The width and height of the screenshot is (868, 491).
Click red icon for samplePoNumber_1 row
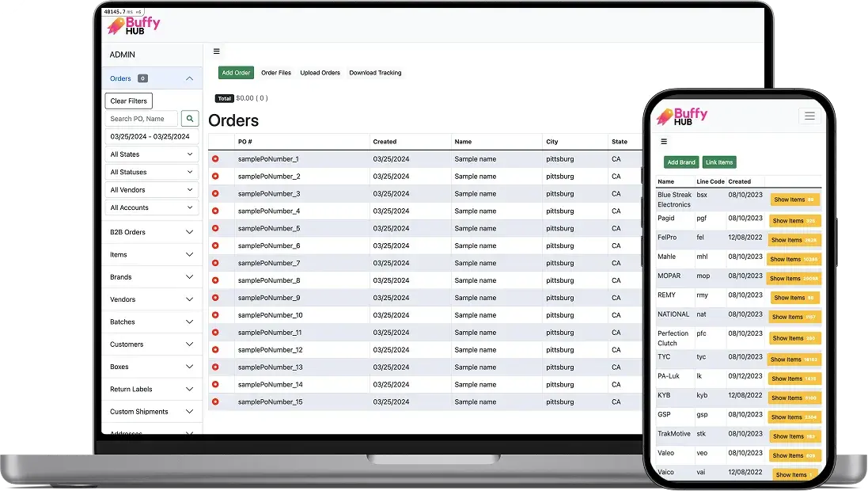coord(215,159)
